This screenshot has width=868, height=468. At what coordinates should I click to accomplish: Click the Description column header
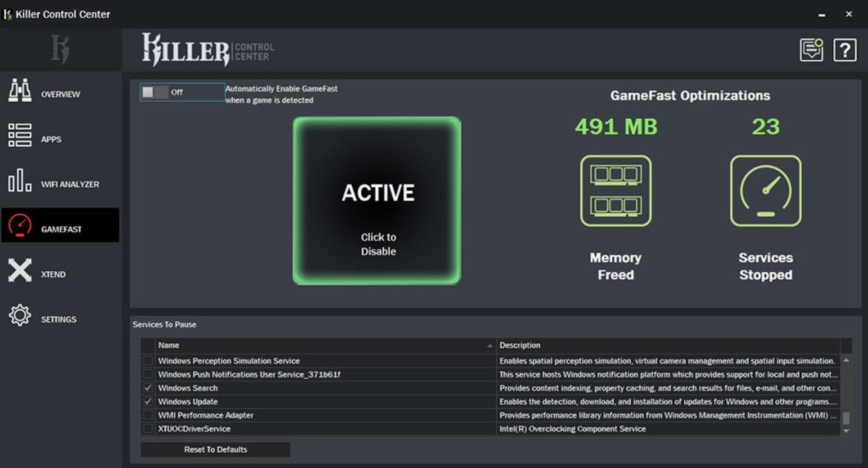click(x=668, y=345)
